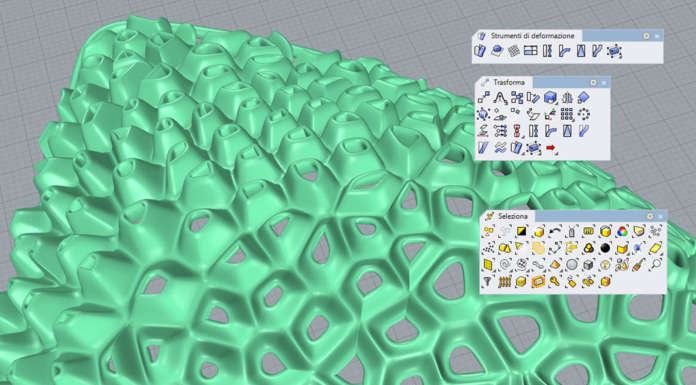Viewport: 696px width, 385px height.
Task: Open gear options of Trasforma toolbar
Action: 593,83
